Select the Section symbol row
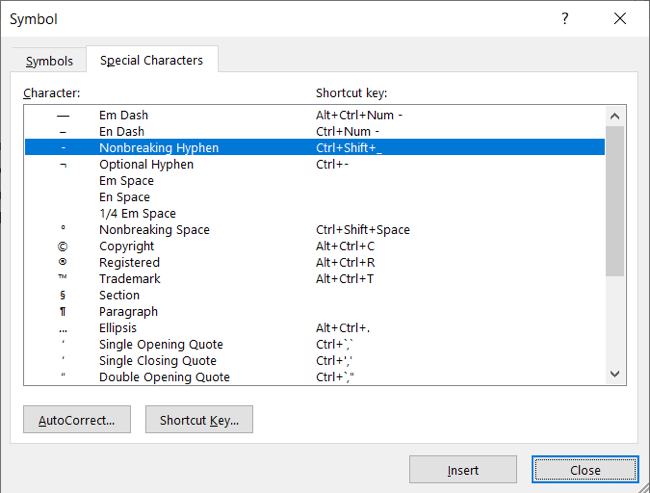 click(x=119, y=295)
